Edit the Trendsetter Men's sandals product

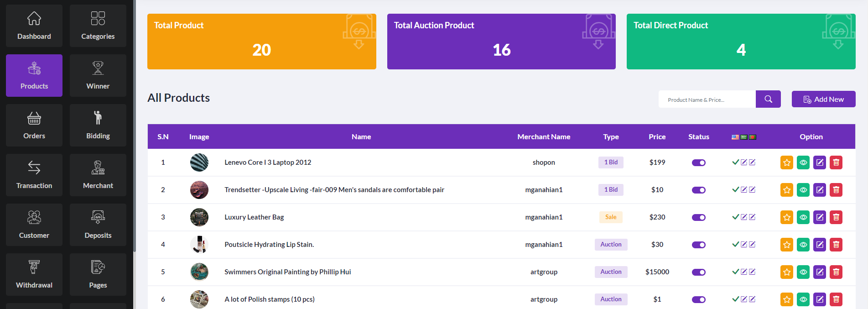[x=820, y=190]
